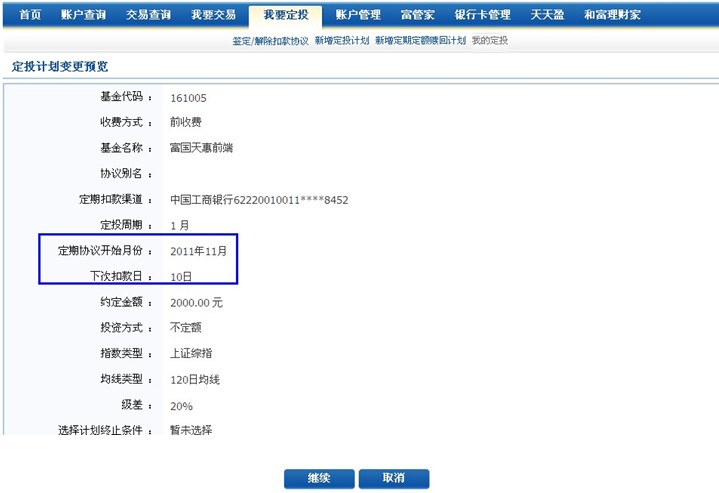Click the fund code 161005 value

188,98
